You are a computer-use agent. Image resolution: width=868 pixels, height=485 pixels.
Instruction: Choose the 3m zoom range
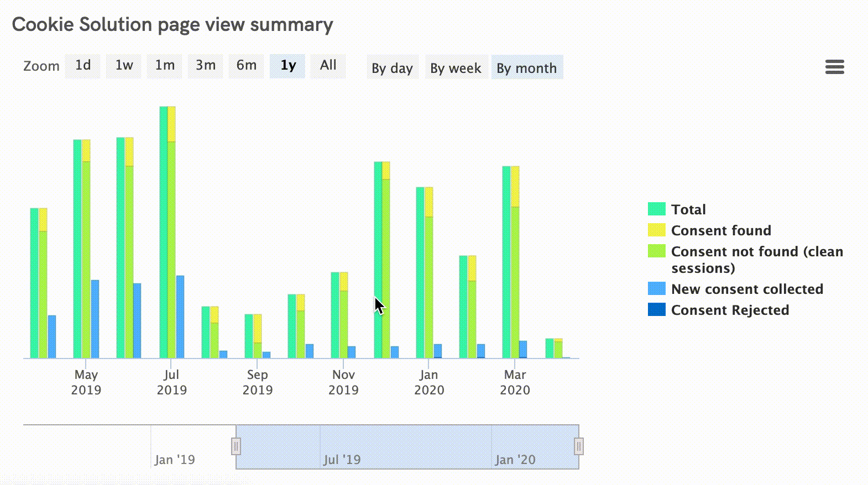coord(206,66)
